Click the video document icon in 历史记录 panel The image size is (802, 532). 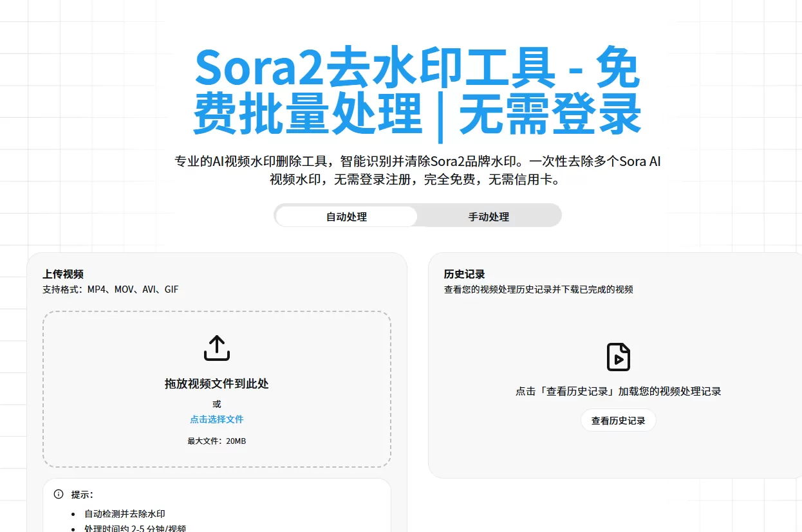pos(618,357)
